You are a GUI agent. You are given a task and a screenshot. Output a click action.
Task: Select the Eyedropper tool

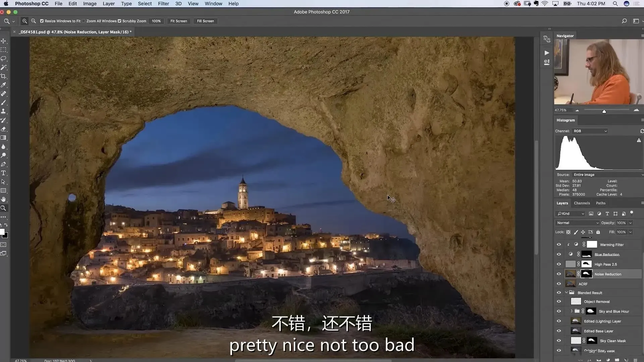pos(4,85)
